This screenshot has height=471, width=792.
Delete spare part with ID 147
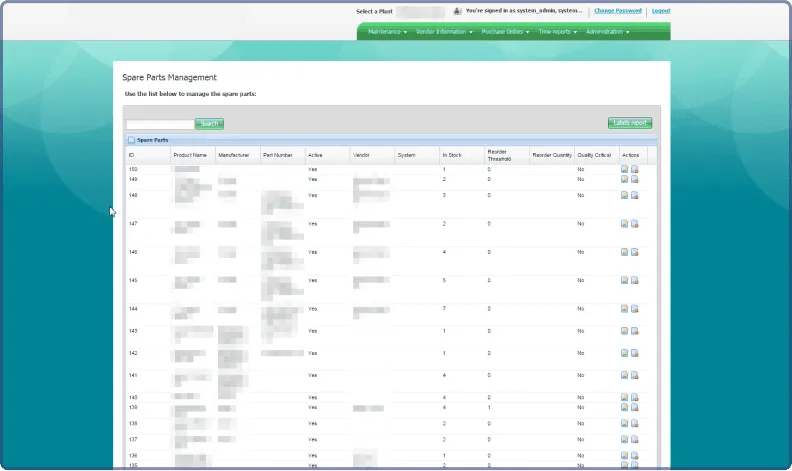634,224
